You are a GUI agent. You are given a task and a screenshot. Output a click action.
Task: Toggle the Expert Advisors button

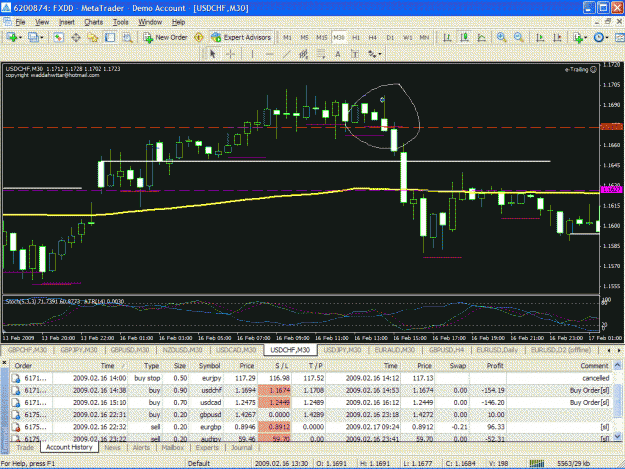tap(241, 37)
